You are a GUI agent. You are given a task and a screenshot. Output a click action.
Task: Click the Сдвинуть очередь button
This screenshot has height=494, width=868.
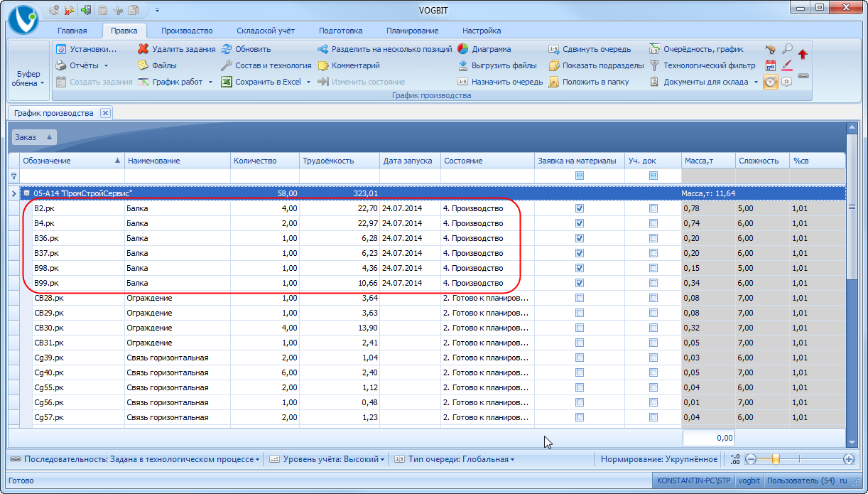coord(590,49)
